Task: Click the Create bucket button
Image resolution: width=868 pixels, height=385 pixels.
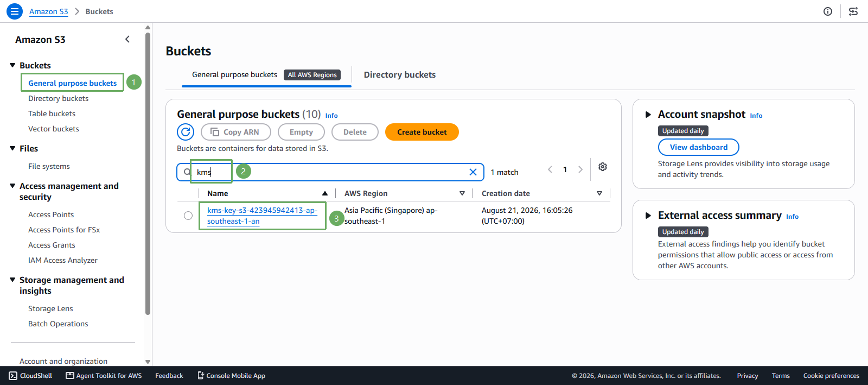Action: [x=422, y=132]
